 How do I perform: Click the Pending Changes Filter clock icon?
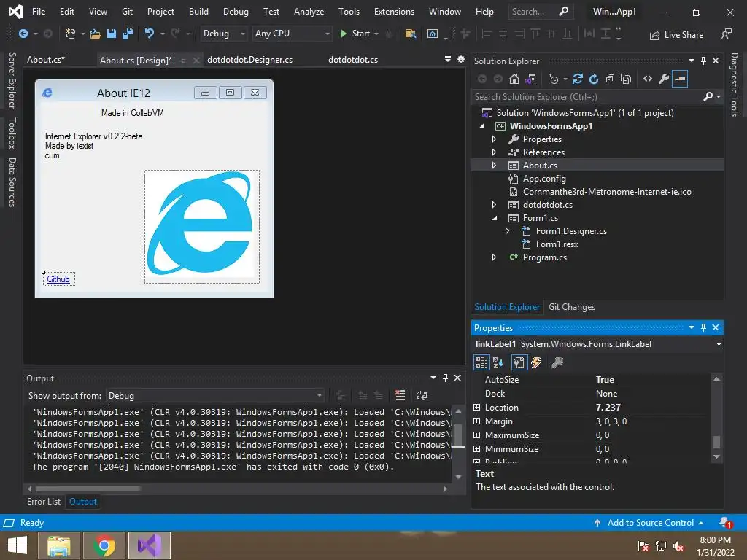[554, 79]
